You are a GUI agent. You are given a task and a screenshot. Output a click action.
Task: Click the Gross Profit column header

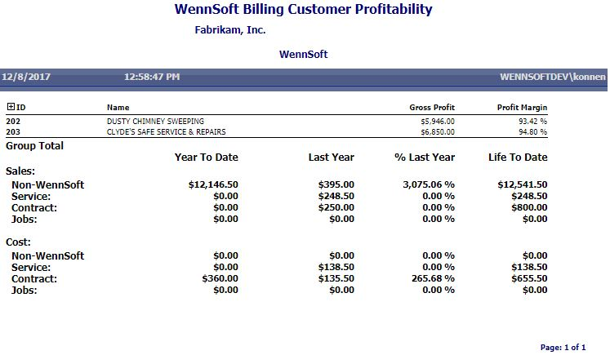point(432,107)
